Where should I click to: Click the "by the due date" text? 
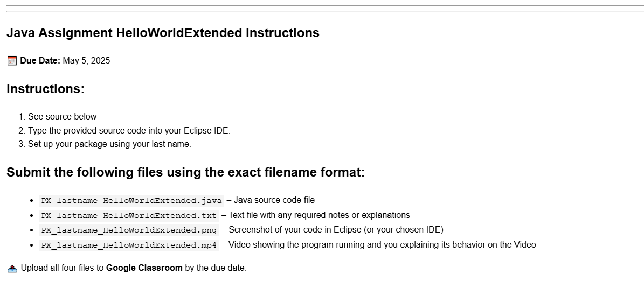pyautogui.click(x=216, y=268)
